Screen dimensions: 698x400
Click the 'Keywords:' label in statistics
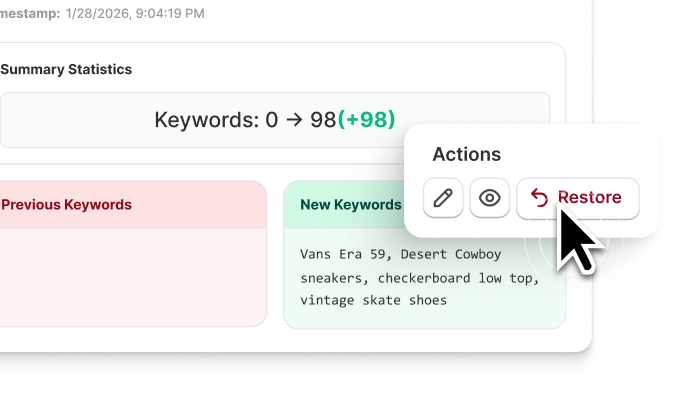point(207,120)
